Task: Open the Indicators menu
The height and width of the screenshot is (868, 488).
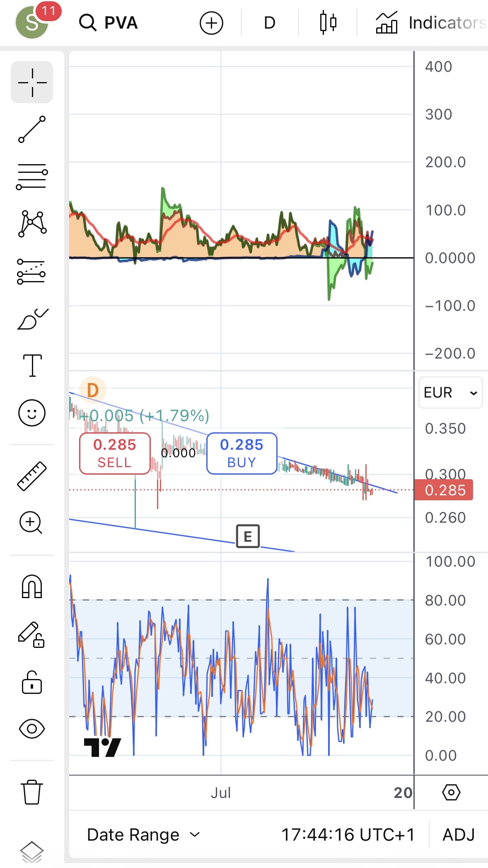Action: [x=431, y=23]
